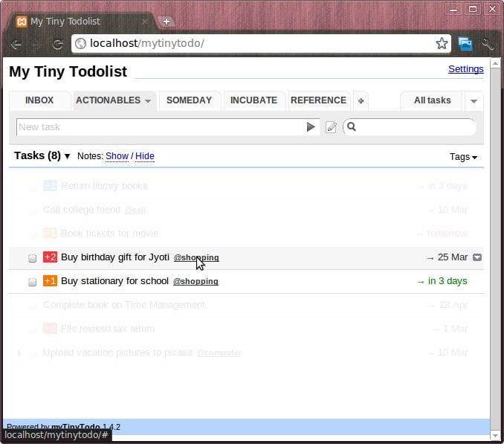The width and height of the screenshot is (504, 444).
Task: Add a new list with plus tab
Action: (x=361, y=100)
